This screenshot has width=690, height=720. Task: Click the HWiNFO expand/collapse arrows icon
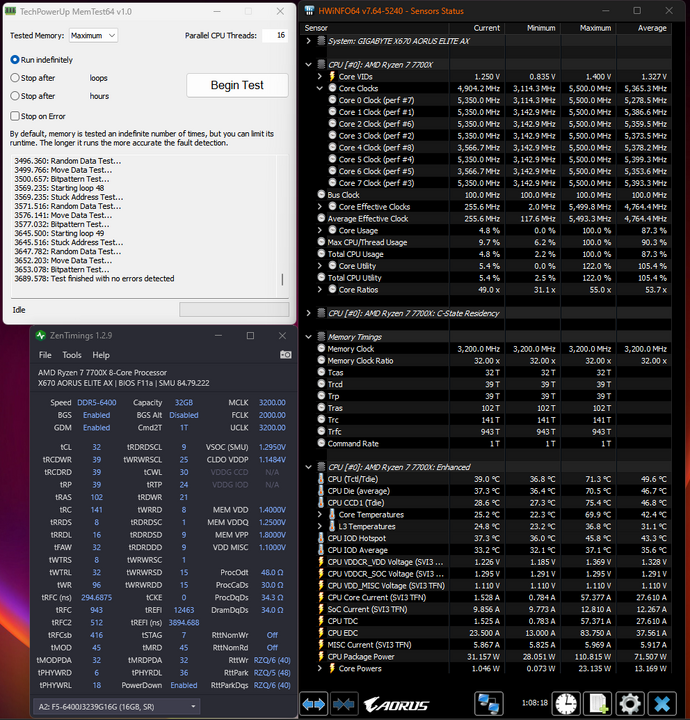[314, 704]
